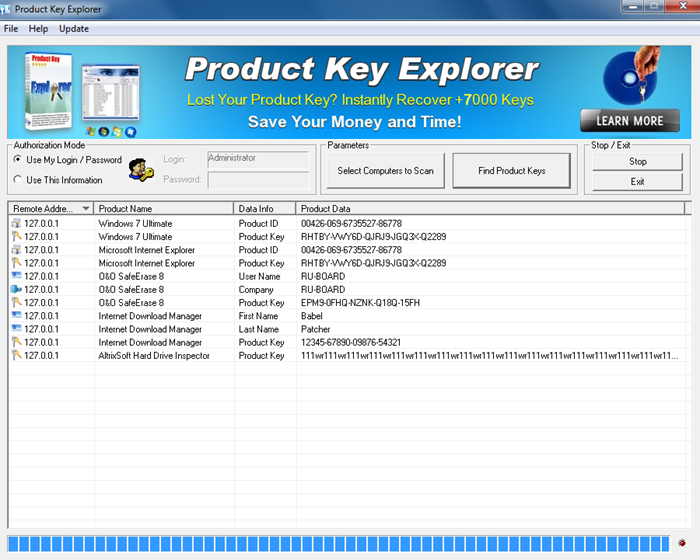Click the Windows 7 Ultimate Product ID row icon
The height and width of the screenshot is (560, 700).
click(16, 223)
